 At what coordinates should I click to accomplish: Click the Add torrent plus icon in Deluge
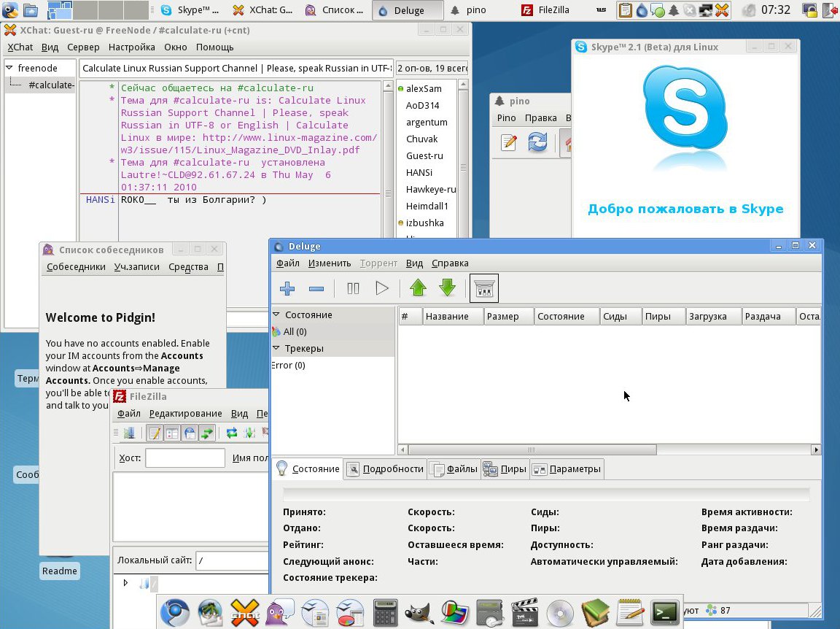(287, 289)
